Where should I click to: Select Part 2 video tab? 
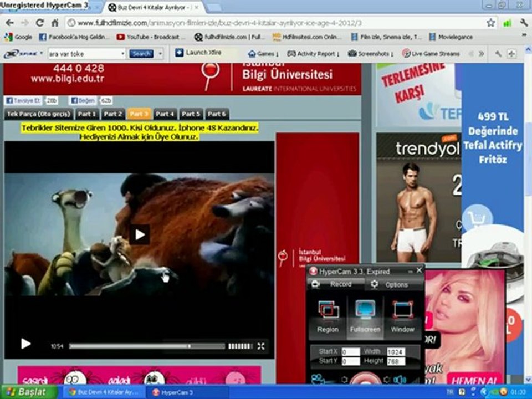[113, 114]
